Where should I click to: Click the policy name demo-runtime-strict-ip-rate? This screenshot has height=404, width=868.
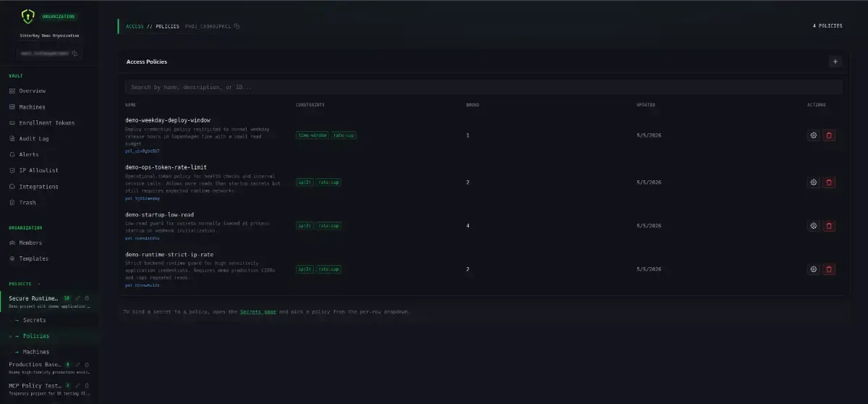pos(169,254)
